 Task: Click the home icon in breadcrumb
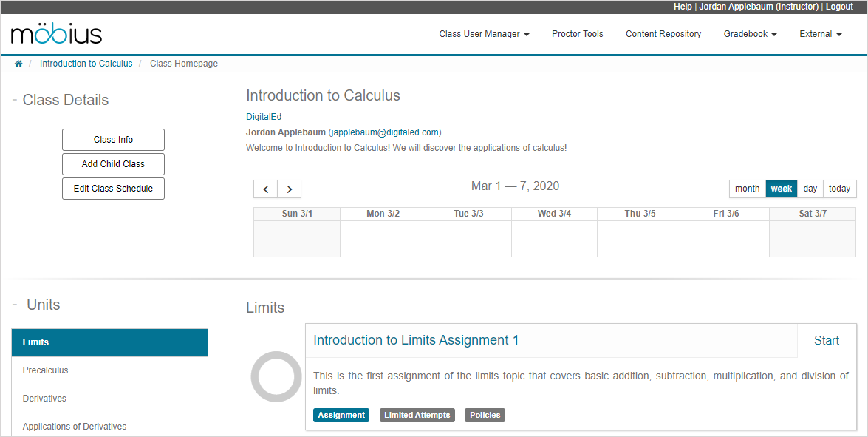(x=18, y=64)
